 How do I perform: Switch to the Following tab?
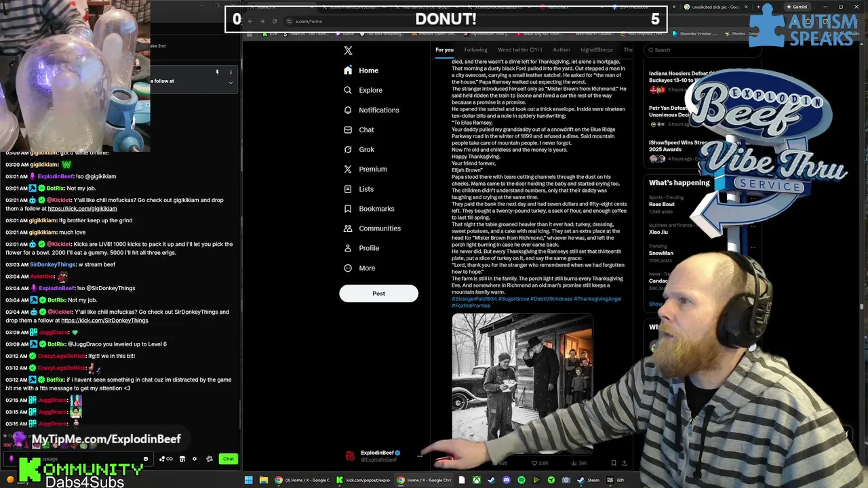click(475, 49)
